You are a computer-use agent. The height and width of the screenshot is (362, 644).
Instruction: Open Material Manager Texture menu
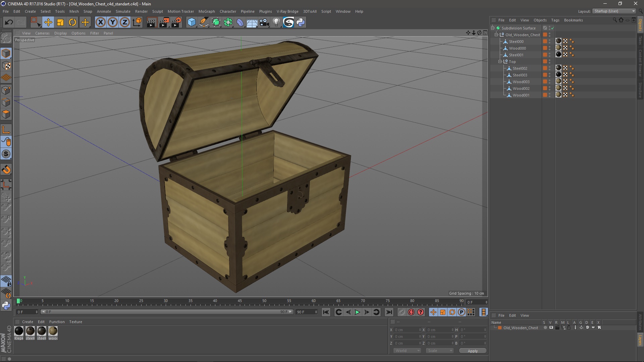75,322
